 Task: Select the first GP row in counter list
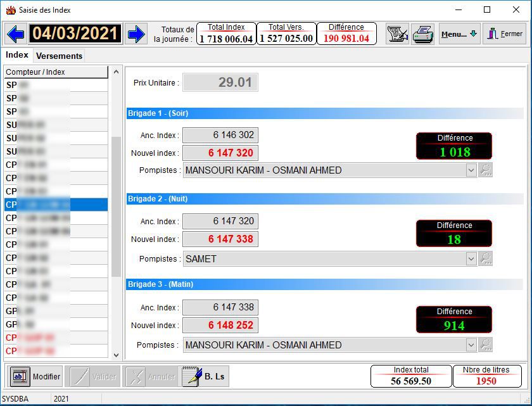56,311
